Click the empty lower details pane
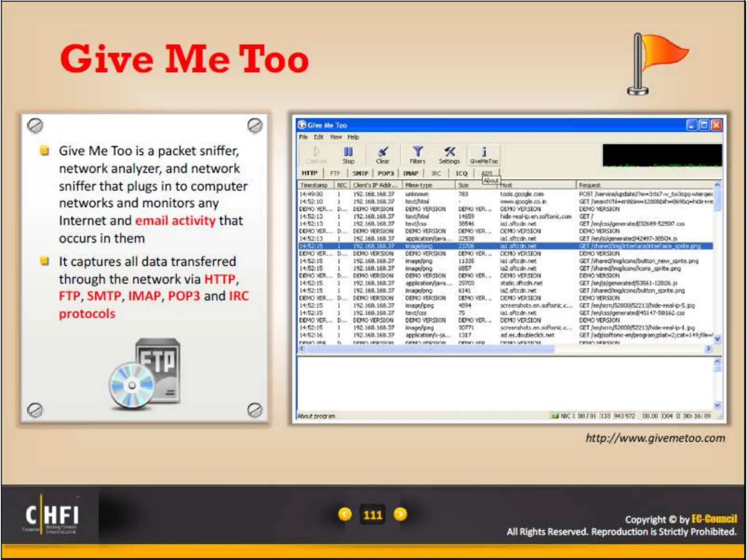This screenshot has width=747, height=560. point(505,383)
